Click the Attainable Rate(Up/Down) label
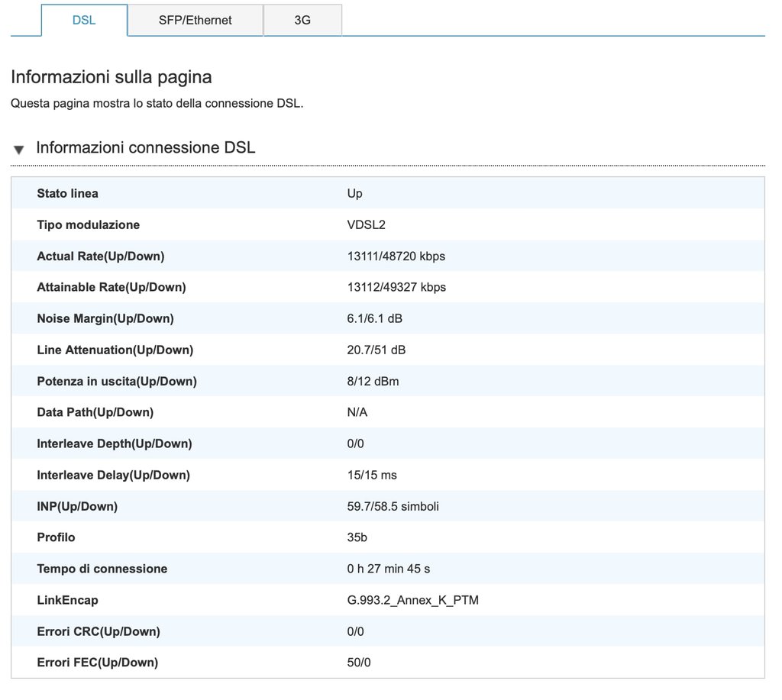This screenshot has height=700, width=782. 111,288
